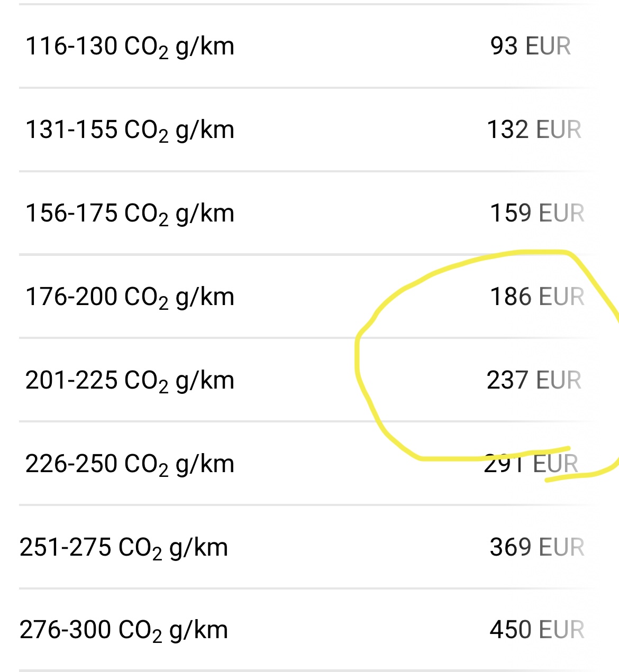
Task: Click the 186 EUR amount
Action: coord(537,297)
